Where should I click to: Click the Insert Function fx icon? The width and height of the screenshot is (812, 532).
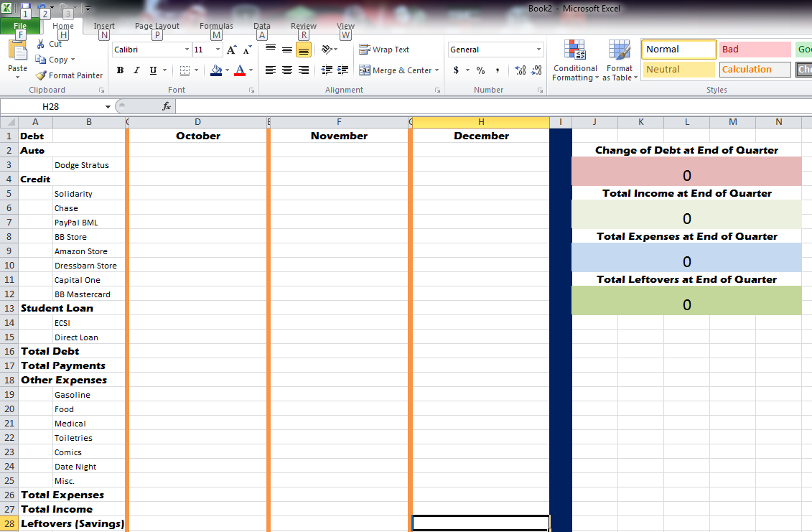click(167, 106)
